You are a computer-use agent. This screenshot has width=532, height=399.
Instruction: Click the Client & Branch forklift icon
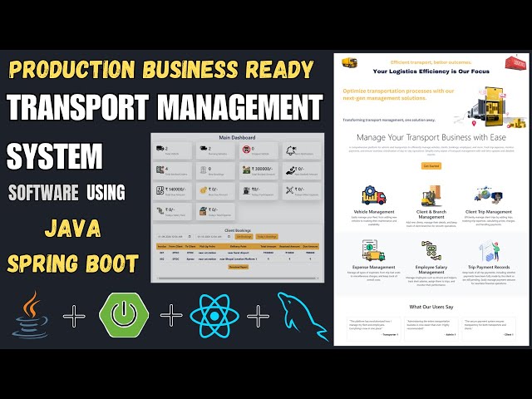click(431, 195)
